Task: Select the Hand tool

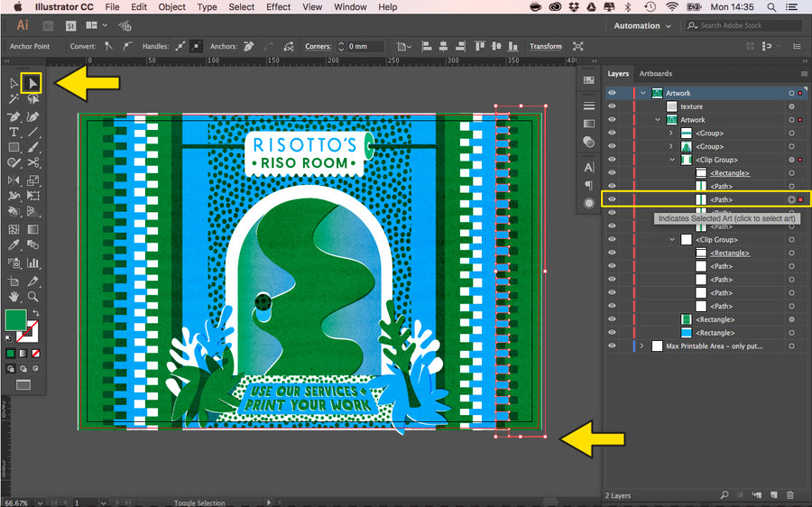Action: tap(14, 296)
